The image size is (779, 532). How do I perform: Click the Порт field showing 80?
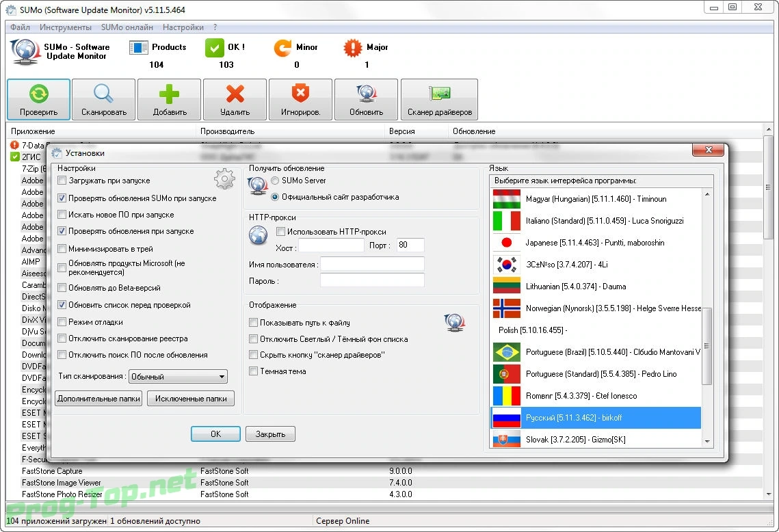[x=410, y=245]
